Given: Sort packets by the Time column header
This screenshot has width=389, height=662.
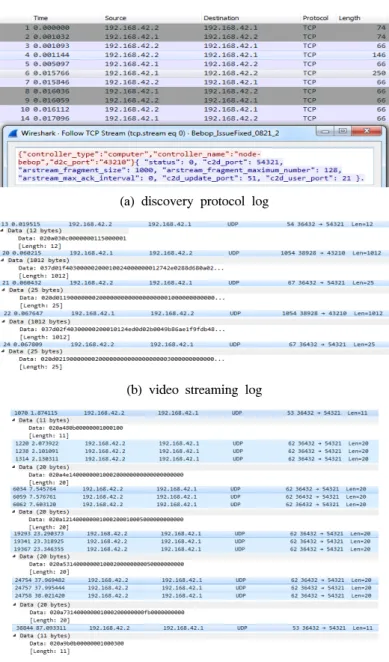Looking at the screenshot, I should 41,18.
